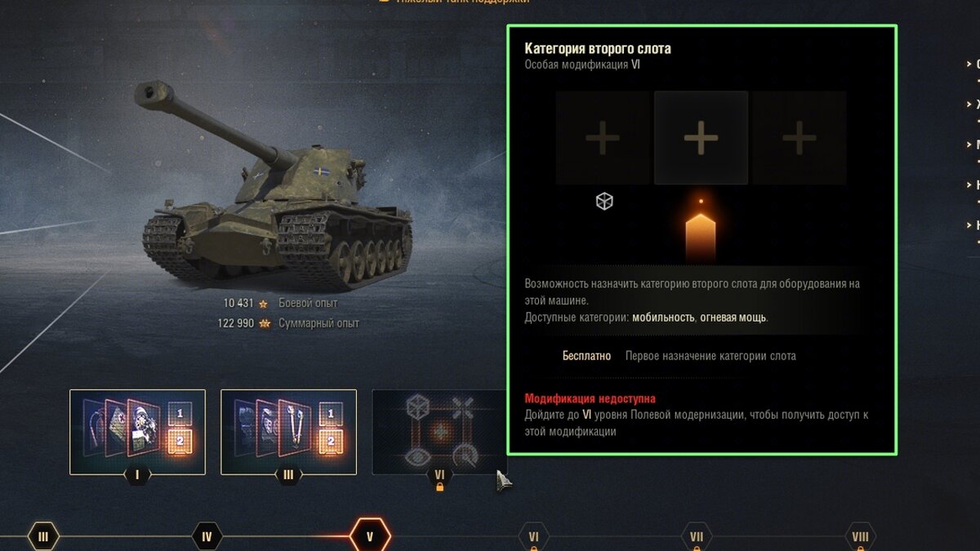Select active level V hexagon on progress line
The height and width of the screenshot is (551, 980).
(370, 536)
